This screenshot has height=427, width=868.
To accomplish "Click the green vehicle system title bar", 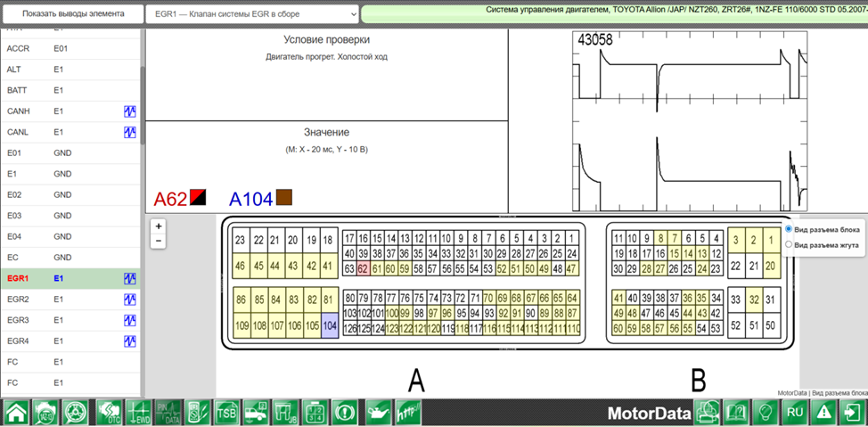I will coord(615,14).
